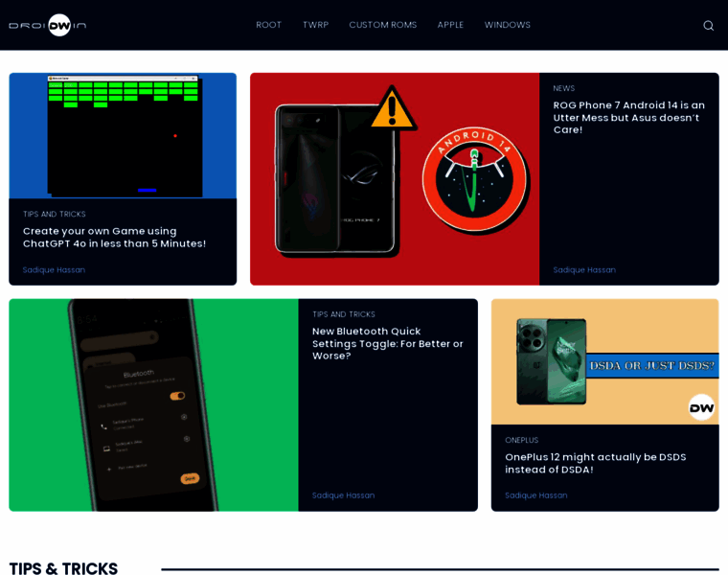728x575 pixels.
Task: Open the search icon in header
Action: tap(708, 26)
